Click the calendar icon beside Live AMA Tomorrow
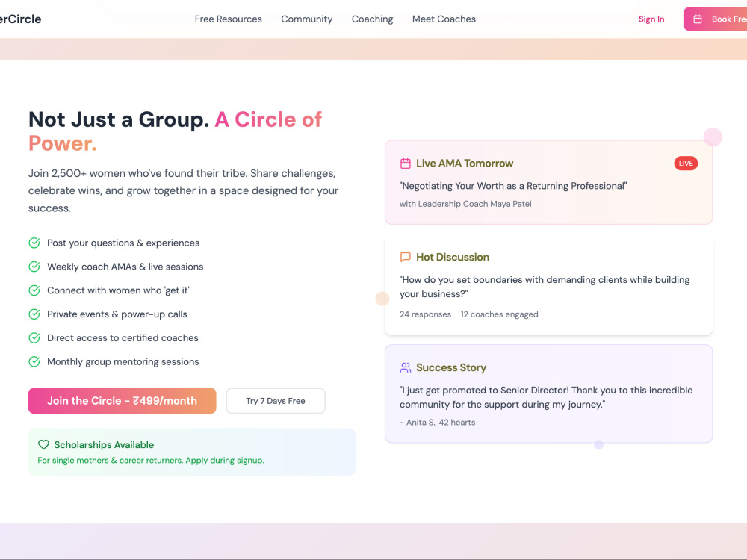The image size is (747, 560). [406, 164]
